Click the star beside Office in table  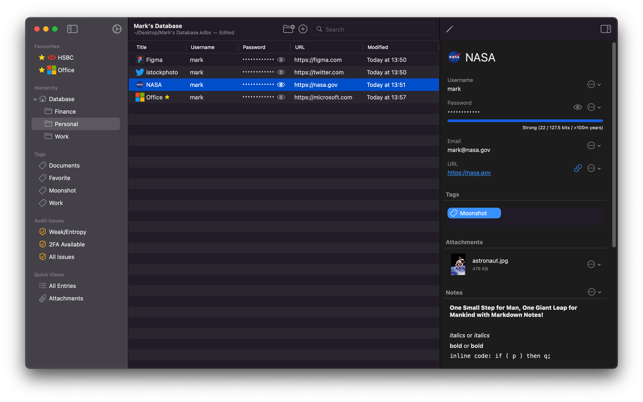(167, 97)
